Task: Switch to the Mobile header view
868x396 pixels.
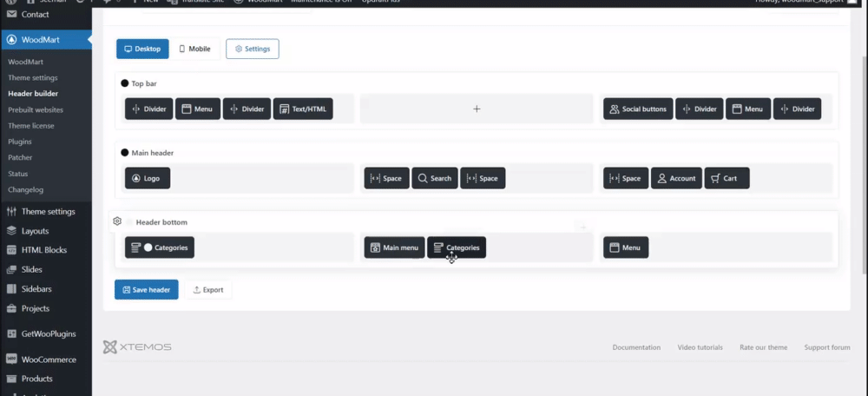Action: (x=194, y=49)
